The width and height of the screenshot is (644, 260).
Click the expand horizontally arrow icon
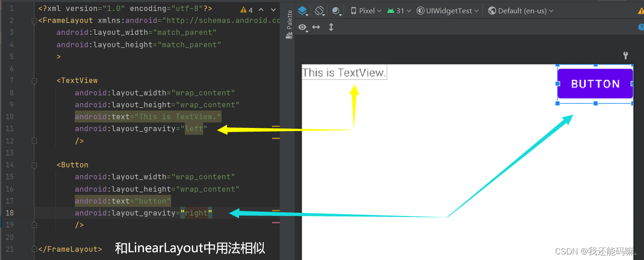316,28
